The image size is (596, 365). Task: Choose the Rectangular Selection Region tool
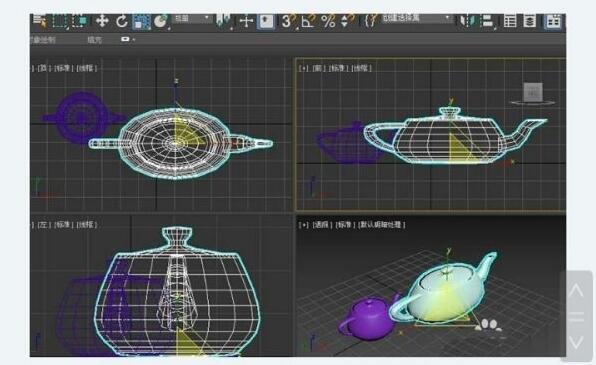(60, 21)
